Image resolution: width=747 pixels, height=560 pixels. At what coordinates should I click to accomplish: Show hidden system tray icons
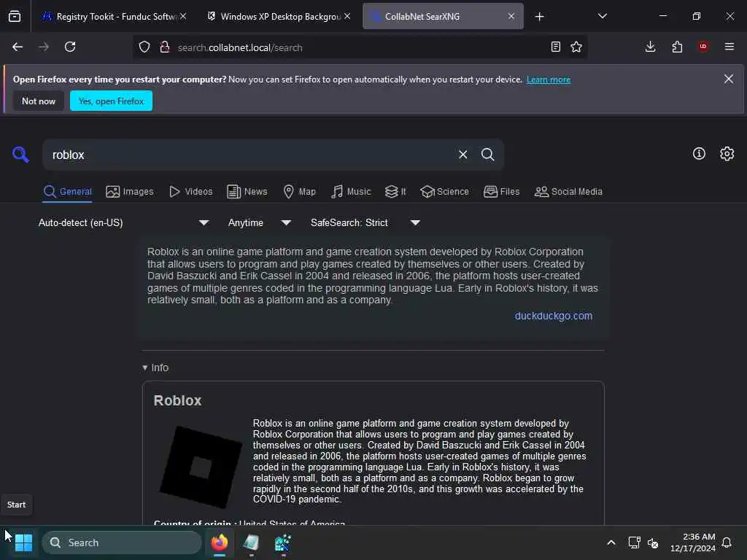point(611,542)
